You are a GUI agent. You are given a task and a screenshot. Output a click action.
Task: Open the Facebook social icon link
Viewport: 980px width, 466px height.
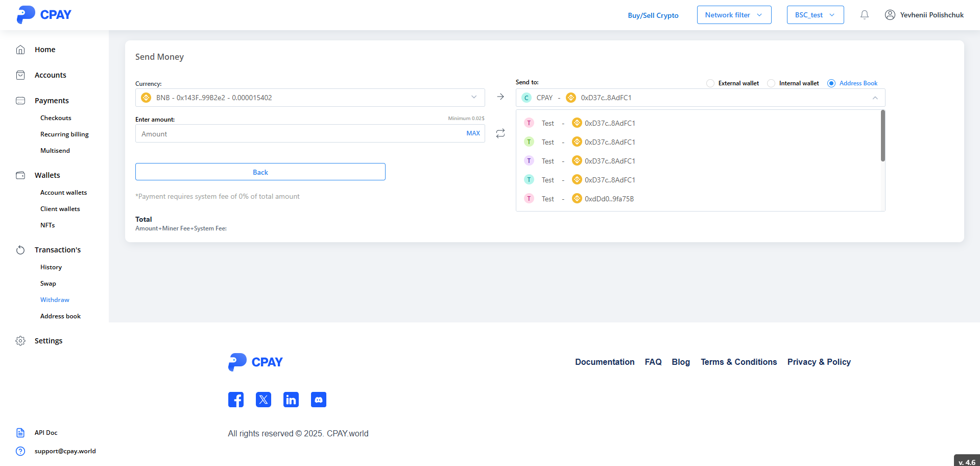point(236,400)
